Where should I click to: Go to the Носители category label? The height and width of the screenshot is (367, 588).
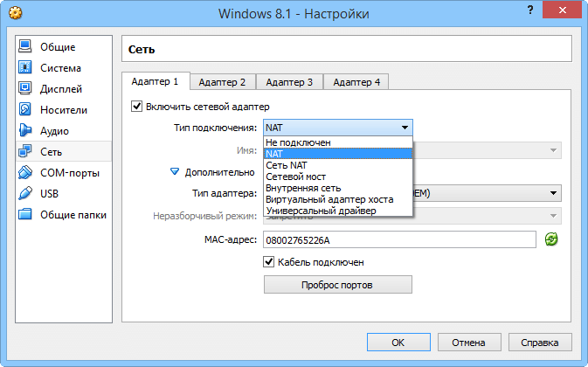tap(64, 110)
